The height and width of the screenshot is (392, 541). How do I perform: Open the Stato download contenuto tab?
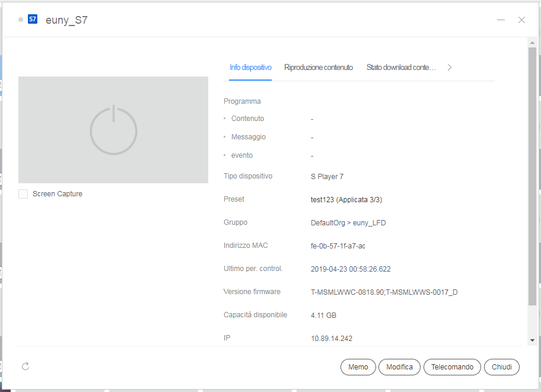(401, 68)
